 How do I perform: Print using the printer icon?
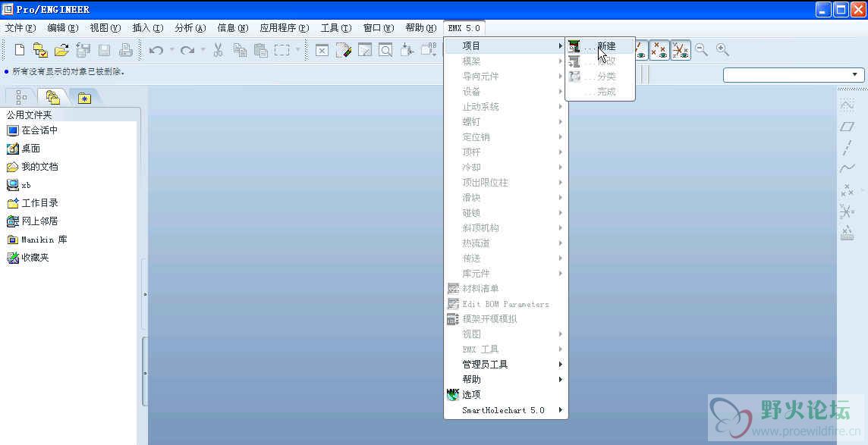[x=126, y=50]
